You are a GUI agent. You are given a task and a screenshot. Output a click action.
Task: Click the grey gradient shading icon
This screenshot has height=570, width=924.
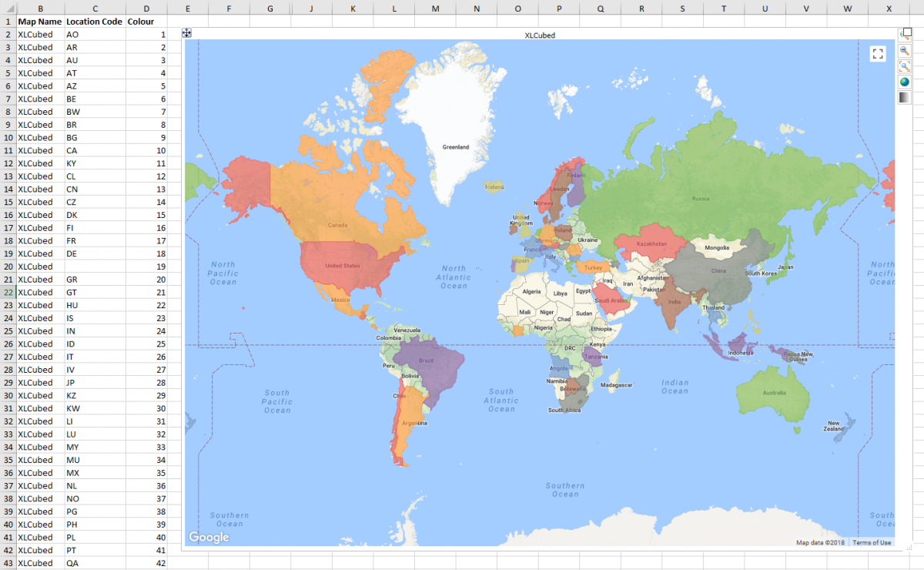905,97
